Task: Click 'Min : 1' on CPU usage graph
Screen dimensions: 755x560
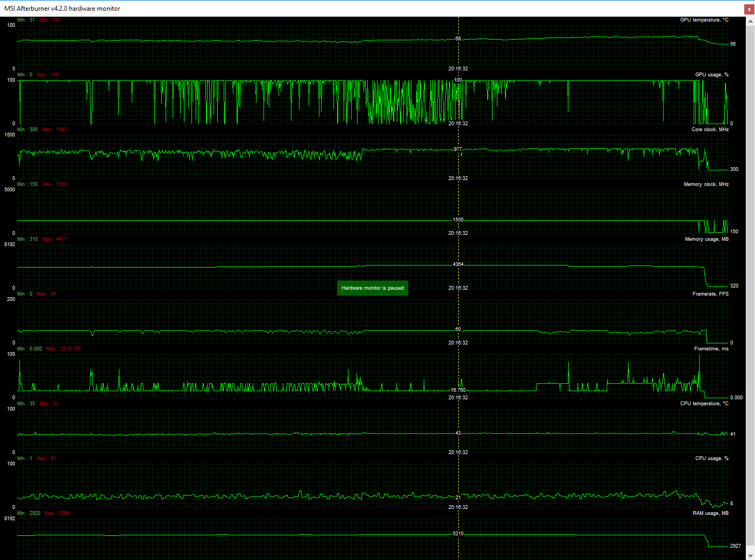Action: point(25,458)
